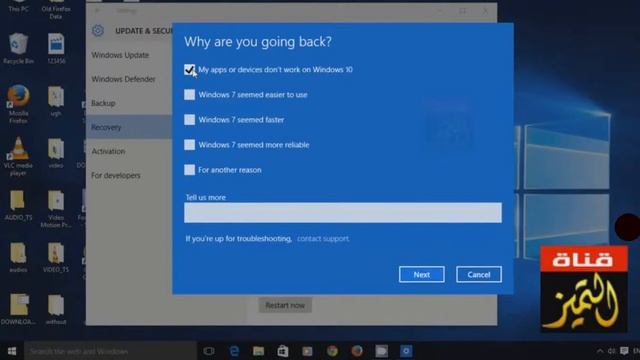Open the Windows Start button
Screen dimensions: 640x360
12,351
